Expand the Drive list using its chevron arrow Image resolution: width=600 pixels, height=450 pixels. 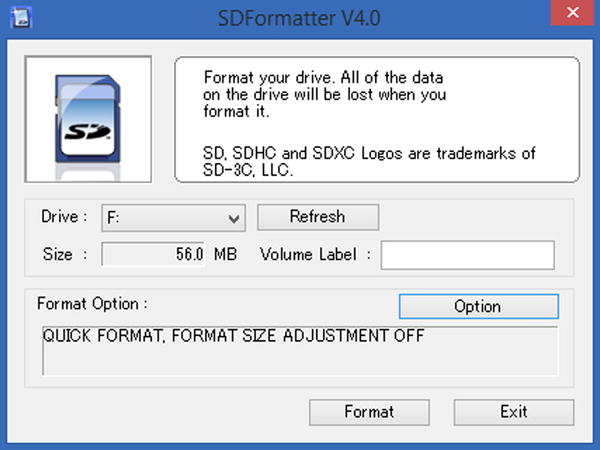coord(234,218)
